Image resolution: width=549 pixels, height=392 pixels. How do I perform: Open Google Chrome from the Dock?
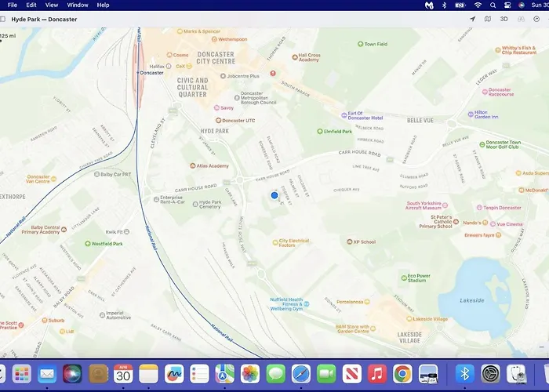[402, 374]
